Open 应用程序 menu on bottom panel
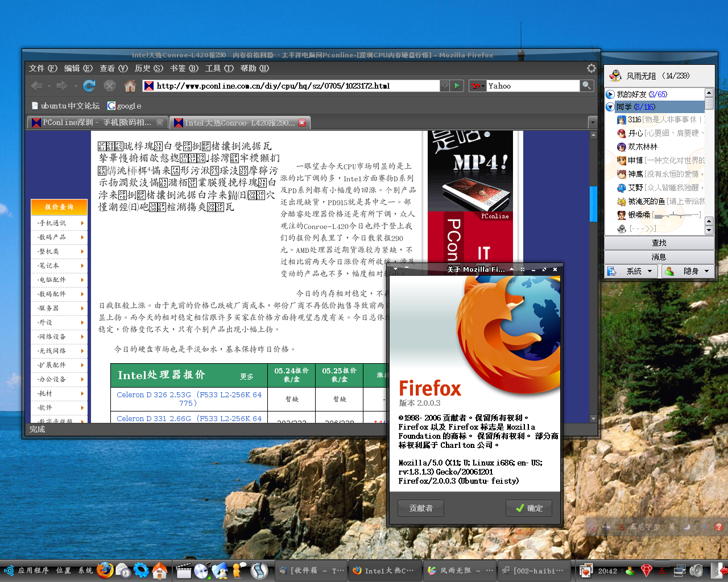728x582 pixels. (x=33, y=570)
